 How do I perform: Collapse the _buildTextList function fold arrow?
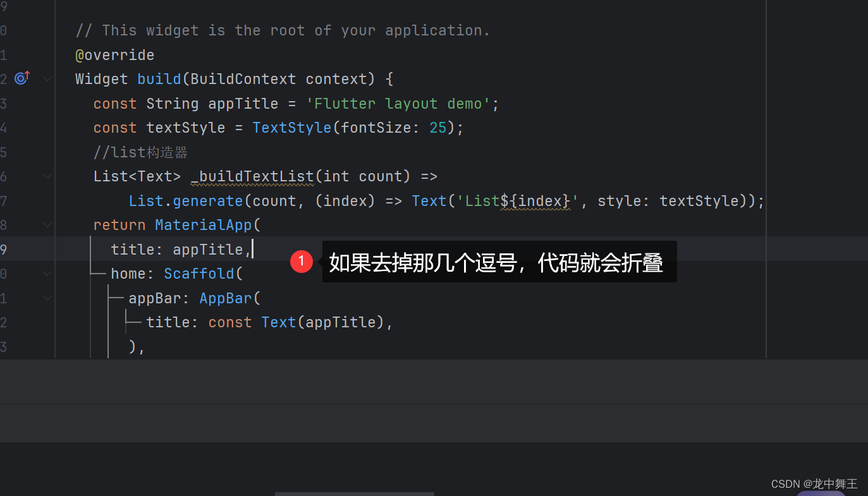pos(47,176)
